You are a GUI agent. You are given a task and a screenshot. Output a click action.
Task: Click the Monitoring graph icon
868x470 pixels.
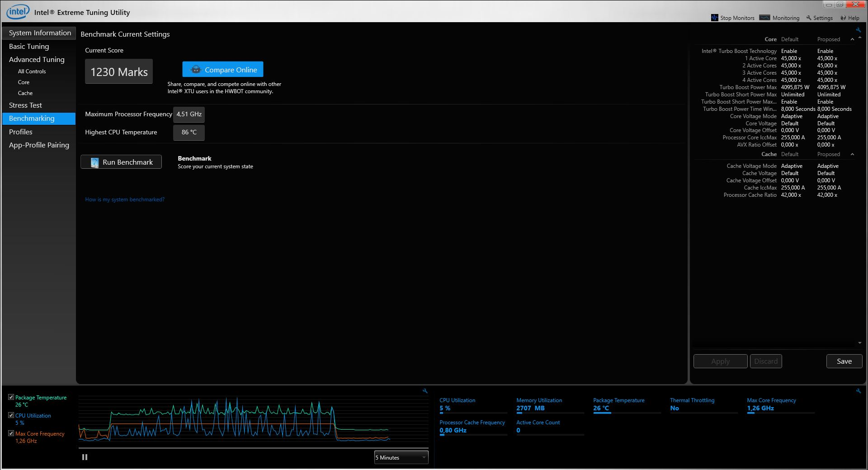point(764,18)
